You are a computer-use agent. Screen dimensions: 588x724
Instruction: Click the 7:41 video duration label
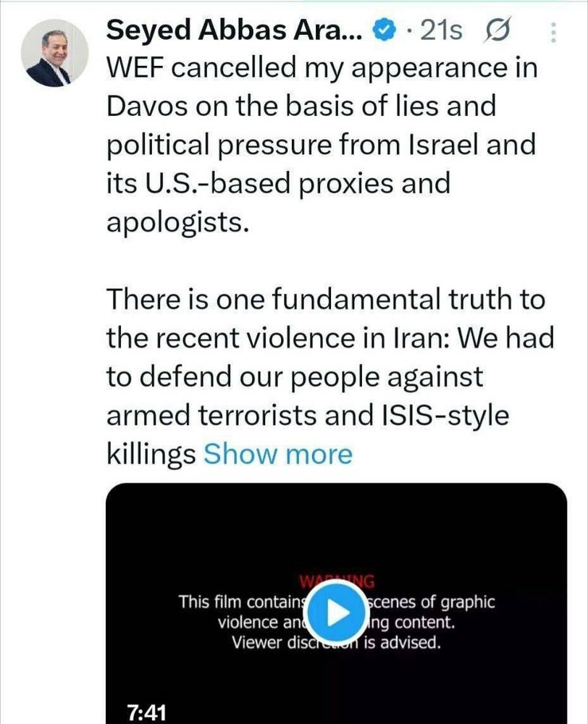tap(147, 712)
